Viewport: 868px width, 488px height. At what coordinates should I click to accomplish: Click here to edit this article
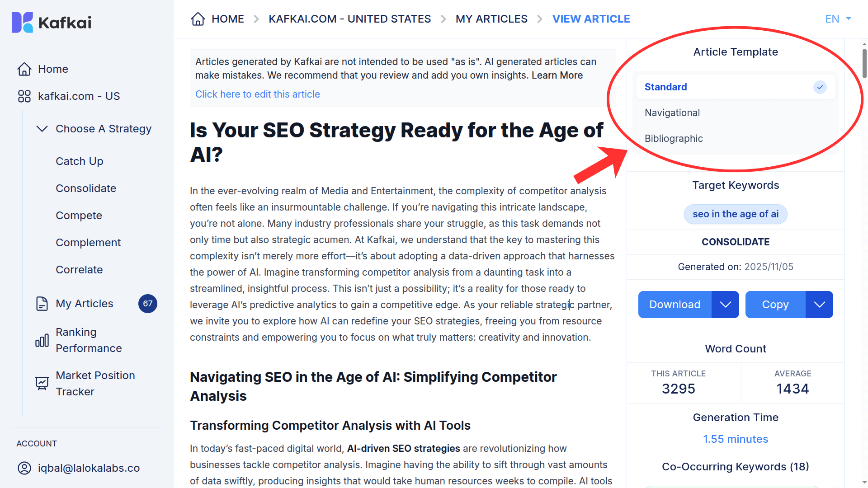click(258, 94)
